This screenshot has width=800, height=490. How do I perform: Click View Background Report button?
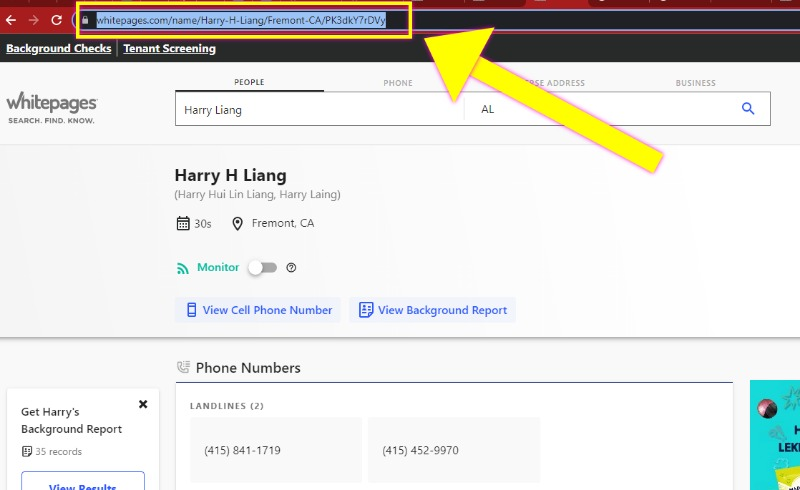432,310
